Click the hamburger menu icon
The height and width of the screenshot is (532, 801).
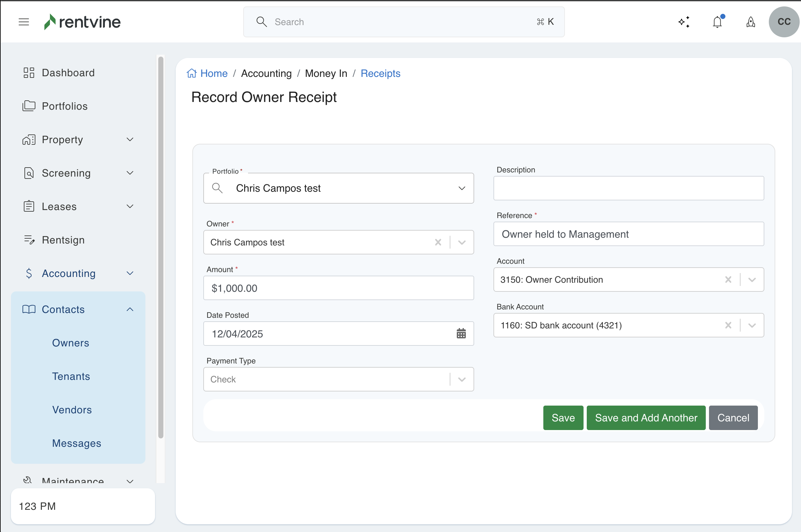point(24,22)
